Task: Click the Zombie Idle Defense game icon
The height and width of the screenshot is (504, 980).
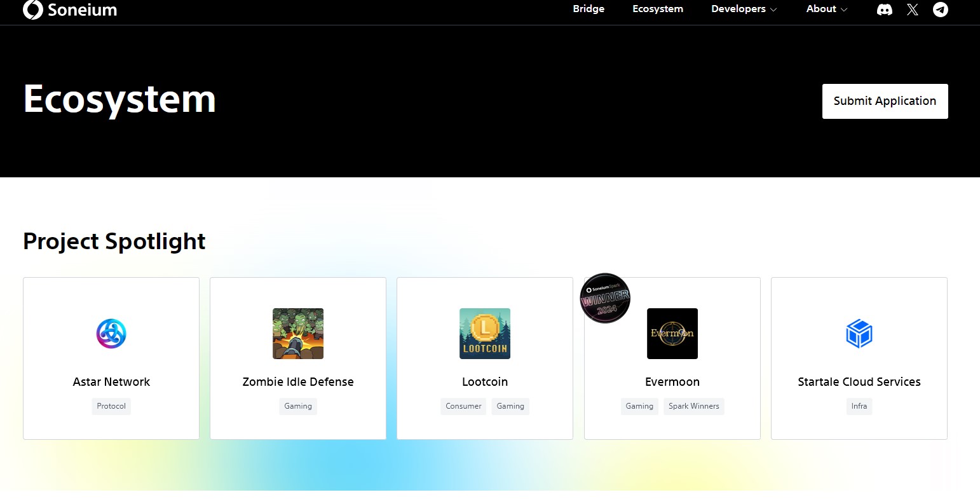Action: click(x=298, y=334)
